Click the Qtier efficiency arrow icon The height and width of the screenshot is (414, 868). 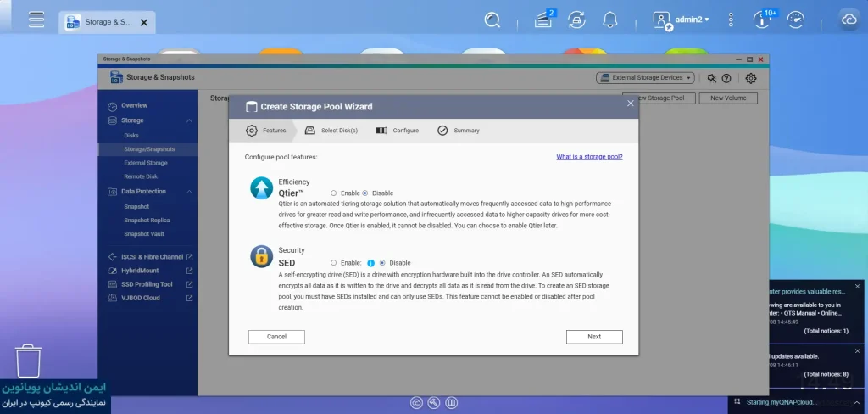(x=261, y=187)
